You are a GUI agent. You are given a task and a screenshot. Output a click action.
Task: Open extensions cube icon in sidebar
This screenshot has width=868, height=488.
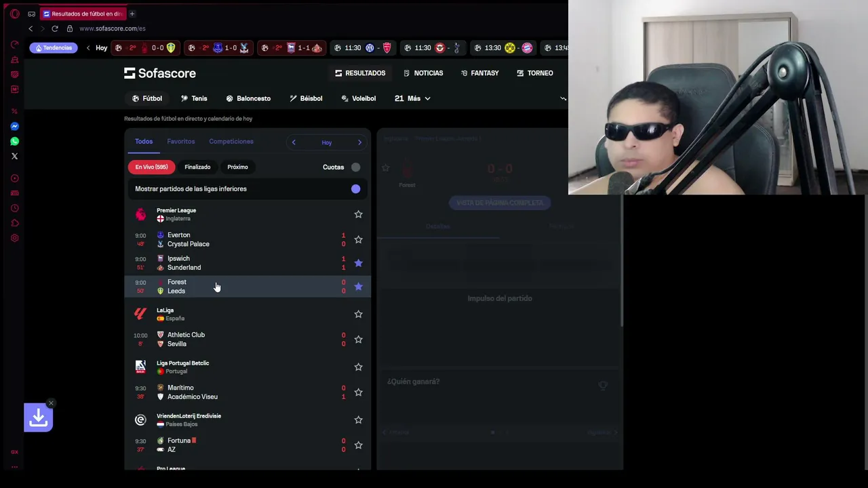pyautogui.click(x=14, y=223)
